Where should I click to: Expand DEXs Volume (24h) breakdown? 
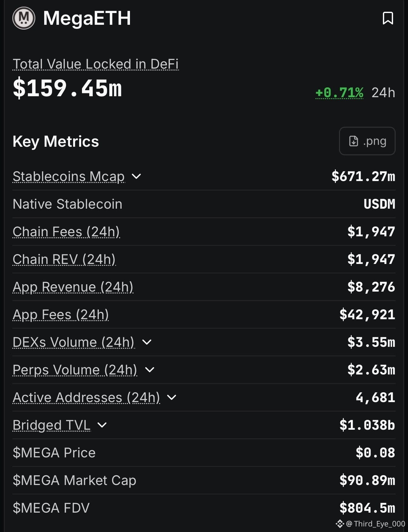tap(146, 342)
